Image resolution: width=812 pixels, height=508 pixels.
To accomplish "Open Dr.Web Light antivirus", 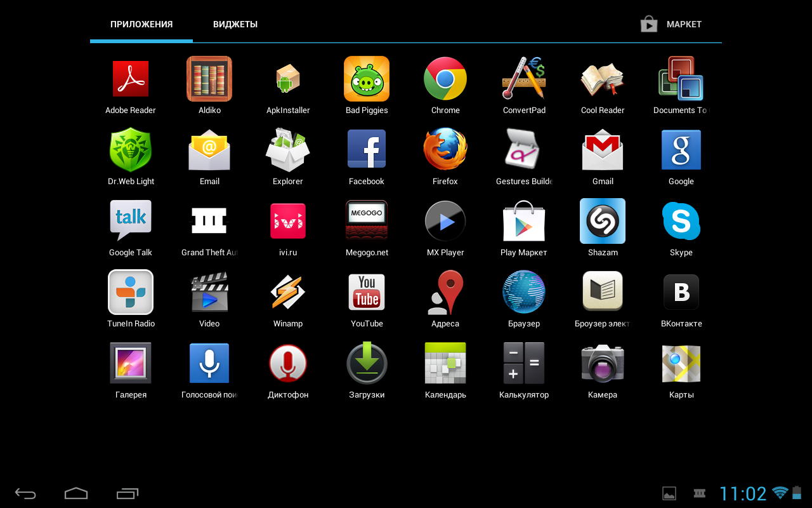I will coord(131,150).
